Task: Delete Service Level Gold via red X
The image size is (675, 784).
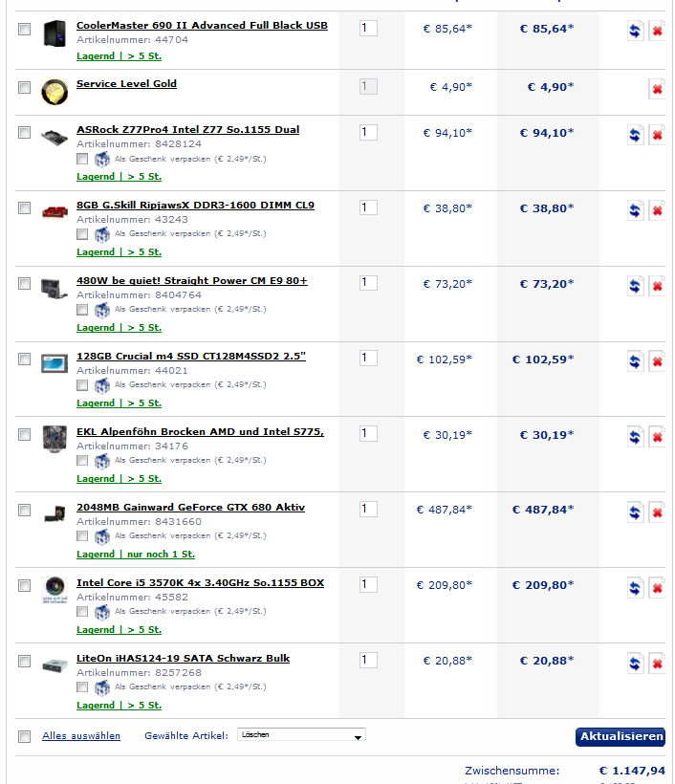Action: point(657,89)
